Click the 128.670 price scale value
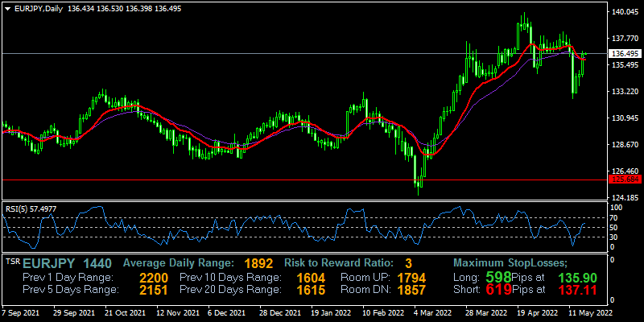Viewport: 644px width, 322px height. pos(625,145)
